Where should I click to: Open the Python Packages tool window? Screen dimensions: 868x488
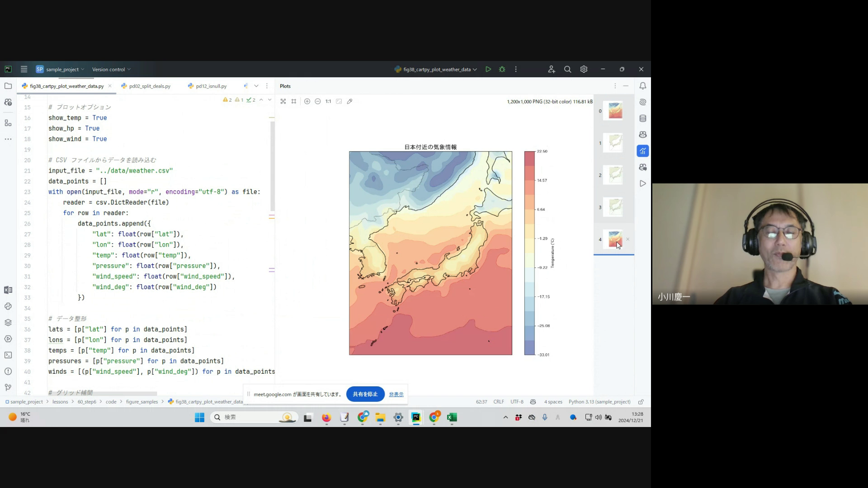8,323
